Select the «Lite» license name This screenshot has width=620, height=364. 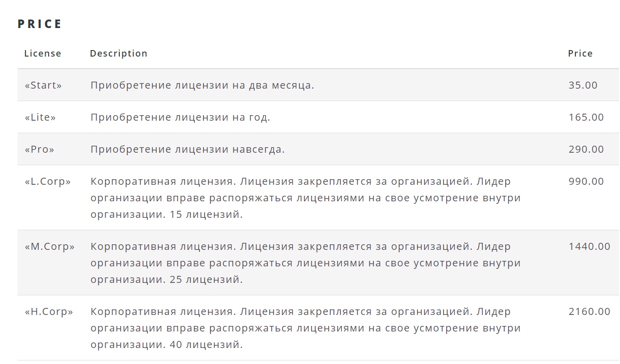point(40,117)
